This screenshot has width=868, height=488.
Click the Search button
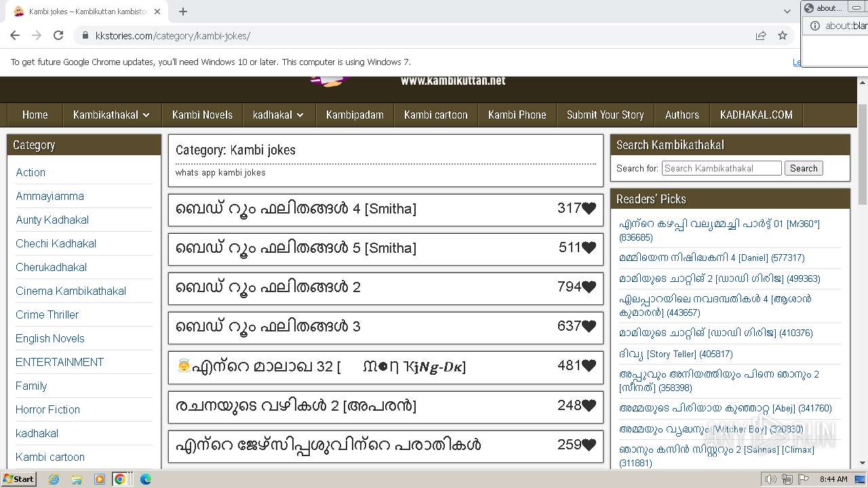click(804, 168)
